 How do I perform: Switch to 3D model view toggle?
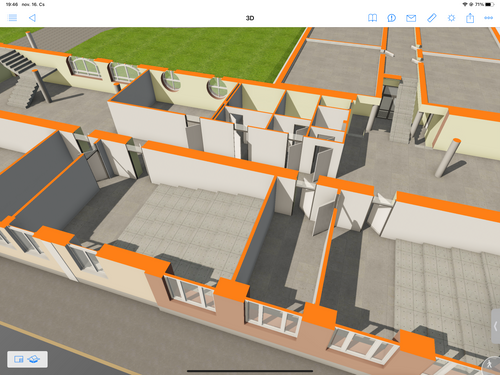34,359
